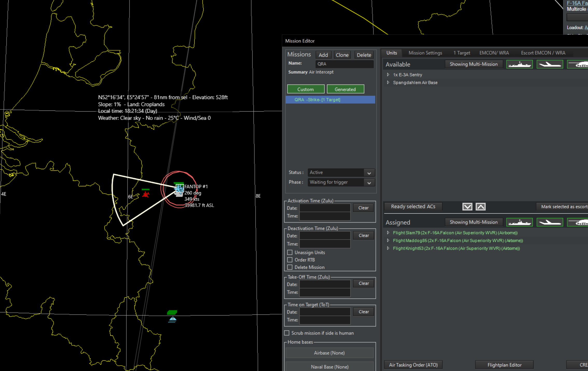Click aircraft filter icon in Available section

pos(550,64)
